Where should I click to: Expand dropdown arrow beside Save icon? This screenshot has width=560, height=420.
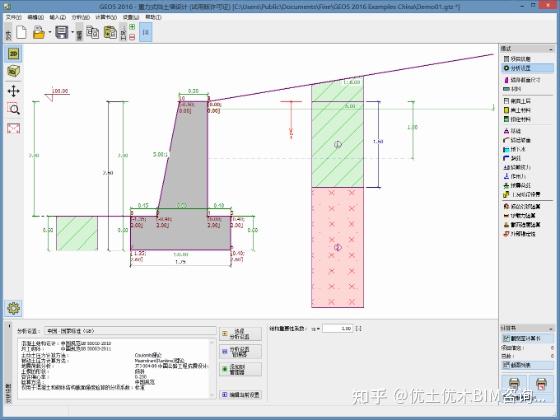tap(72, 32)
